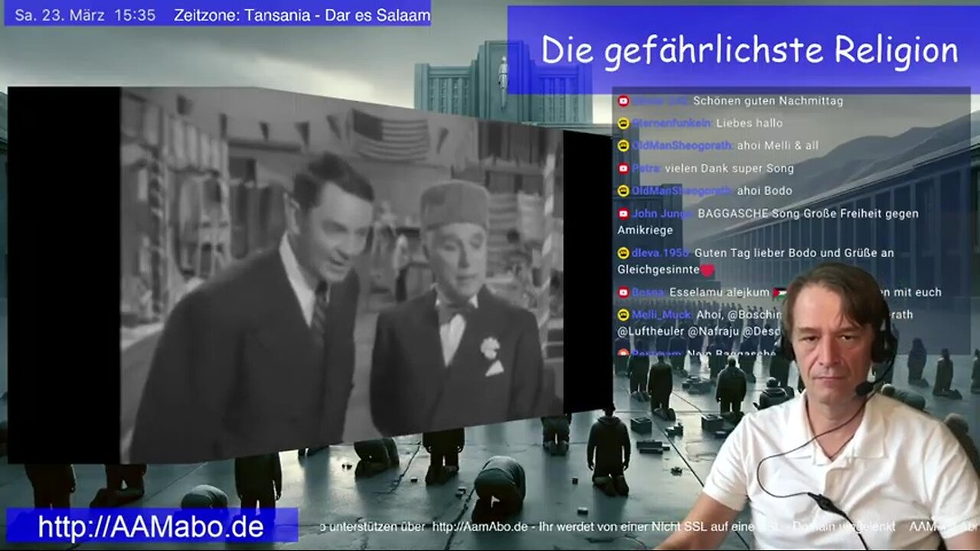Open the http://AAMabo.de link banner
Screen dimensions: 980x551
(152, 526)
